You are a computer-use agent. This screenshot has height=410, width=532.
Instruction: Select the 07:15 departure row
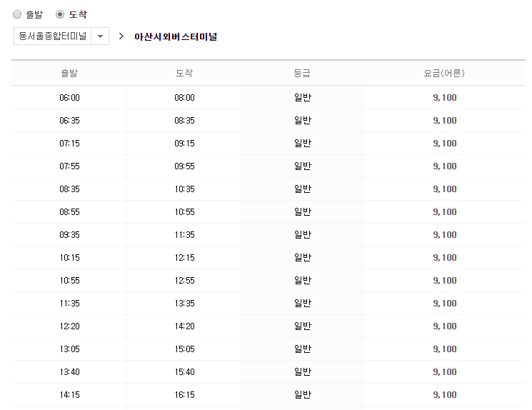pyautogui.click(x=69, y=144)
